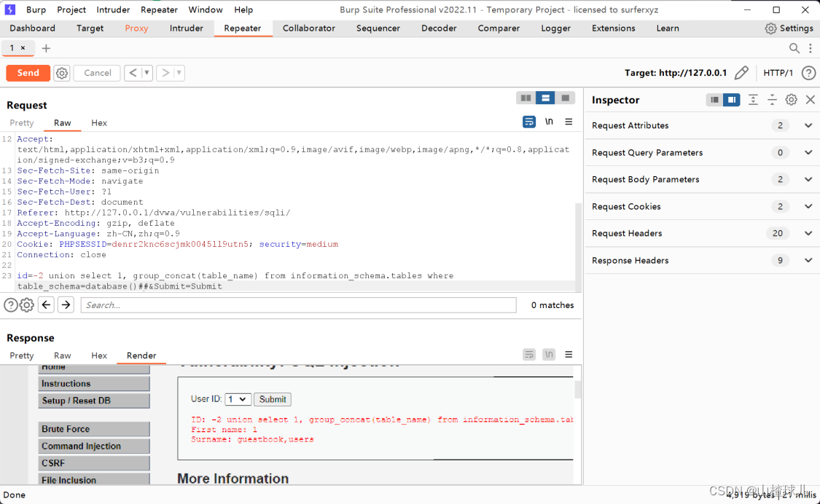This screenshot has width=820, height=504.
Task: Select request Hex view tab
Action: click(x=99, y=123)
